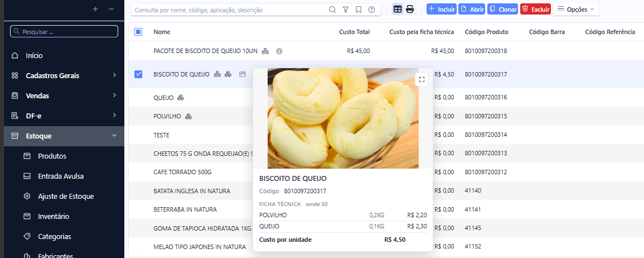The width and height of the screenshot is (644, 258).
Task: Click the info icon on the PACOTE DE BISCOITO row
Action: coord(279,51)
